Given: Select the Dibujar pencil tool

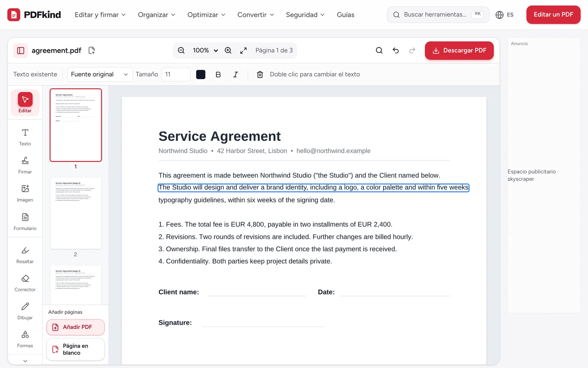Looking at the screenshot, I should pos(25,311).
